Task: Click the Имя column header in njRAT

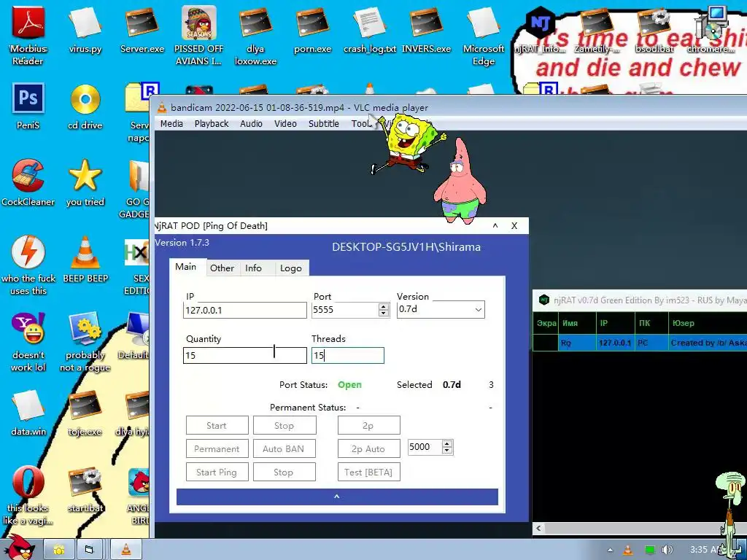Action: (578, 323)
